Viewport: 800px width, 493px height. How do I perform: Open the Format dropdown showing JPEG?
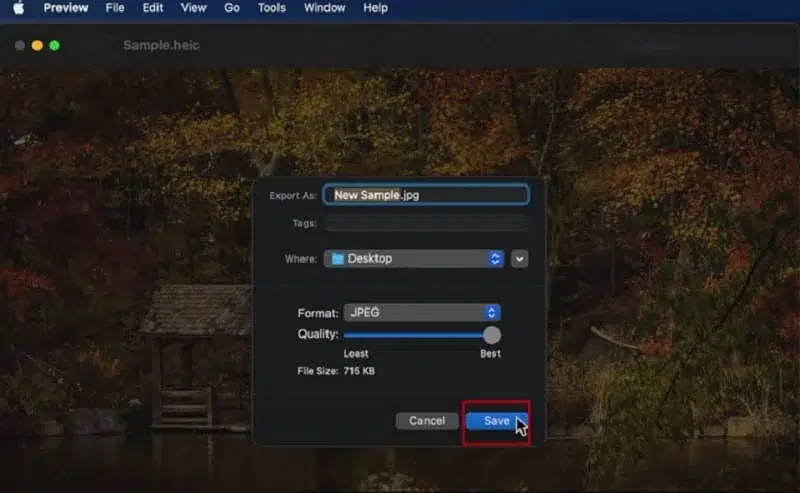(x=422, y=312)
